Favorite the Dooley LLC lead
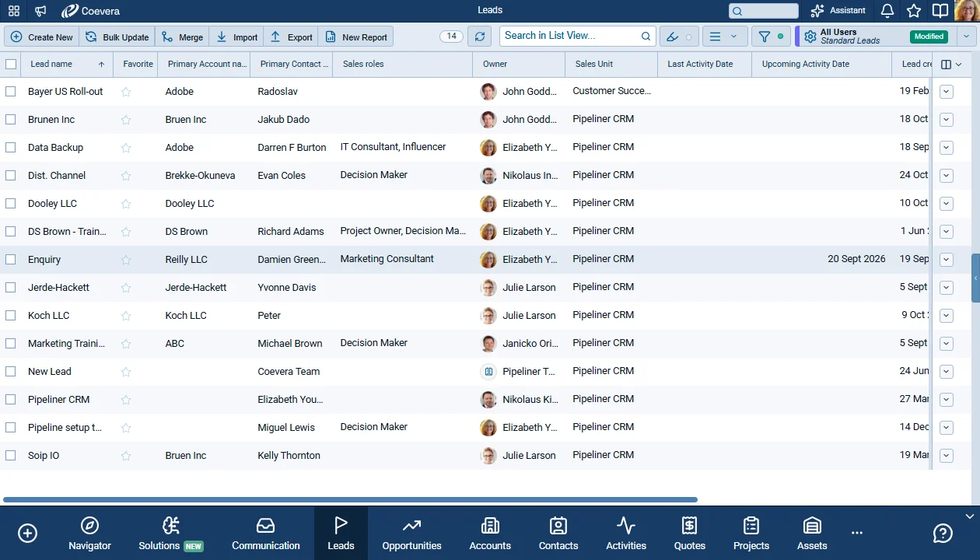Viewport: 980px width, 560px height. 126,204
